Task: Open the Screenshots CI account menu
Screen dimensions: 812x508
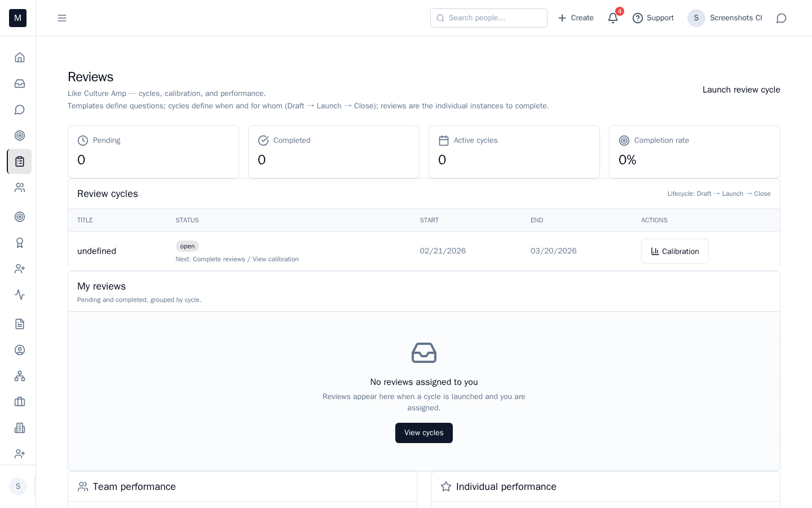Action: [725, 18]
